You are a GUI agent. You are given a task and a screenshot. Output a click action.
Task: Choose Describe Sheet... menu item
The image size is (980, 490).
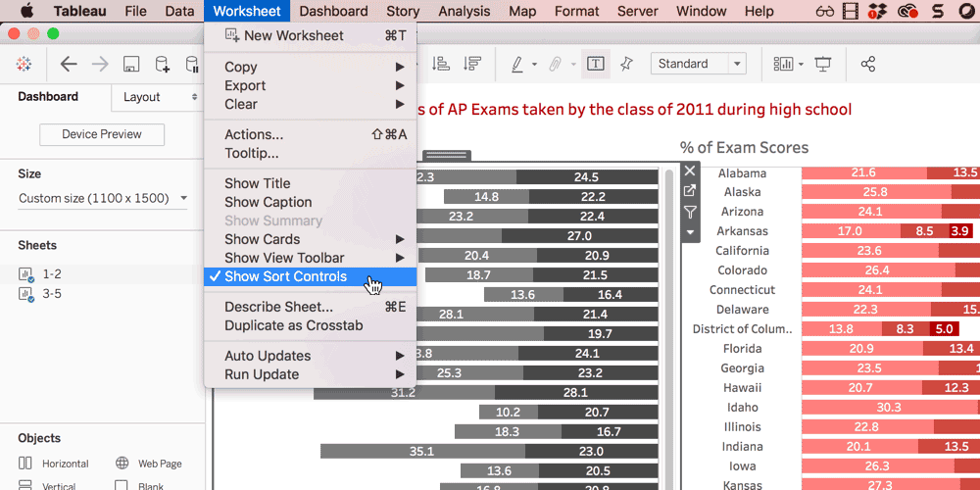pos(310,307)
